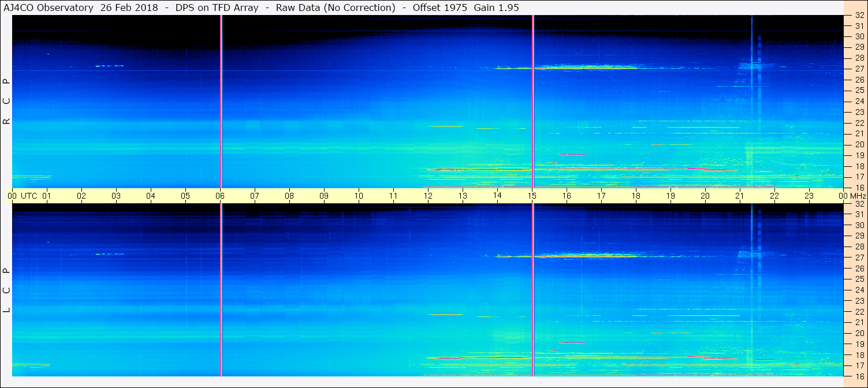Viewport: 868px width, 388px height.
Task: Click the 32 MHz tick on LCP scale
Action: click(x=859, y=204)
